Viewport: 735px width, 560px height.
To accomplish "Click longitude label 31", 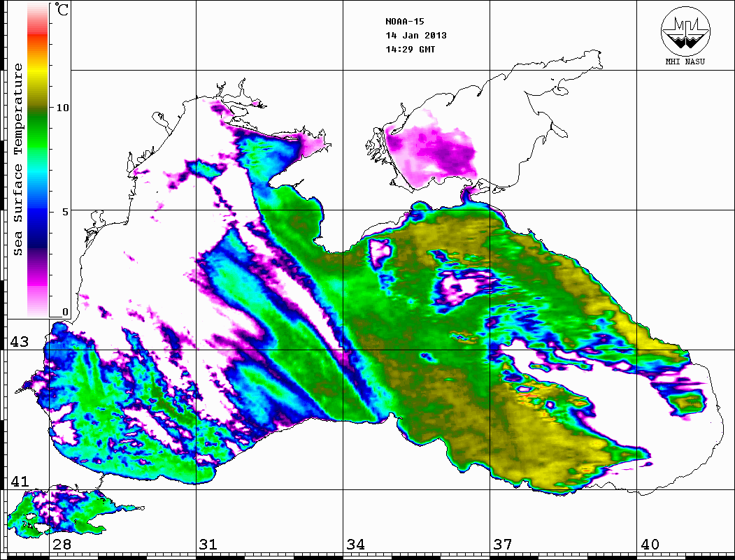I will tap(208, 545).
